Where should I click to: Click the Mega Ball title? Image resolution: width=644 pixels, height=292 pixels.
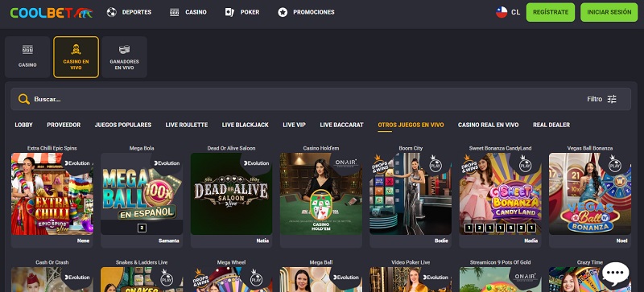[321, 262]
